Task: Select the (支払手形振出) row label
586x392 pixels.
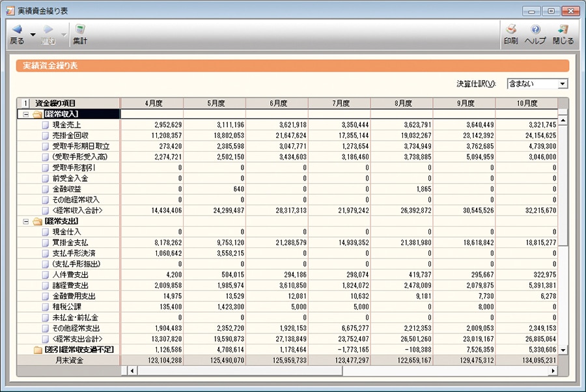Action: [x=77, y=264]
